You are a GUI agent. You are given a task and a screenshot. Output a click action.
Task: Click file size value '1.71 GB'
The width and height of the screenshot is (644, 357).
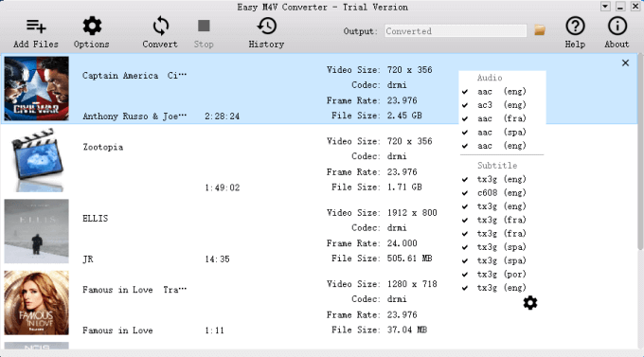click(x=404, y=187)
